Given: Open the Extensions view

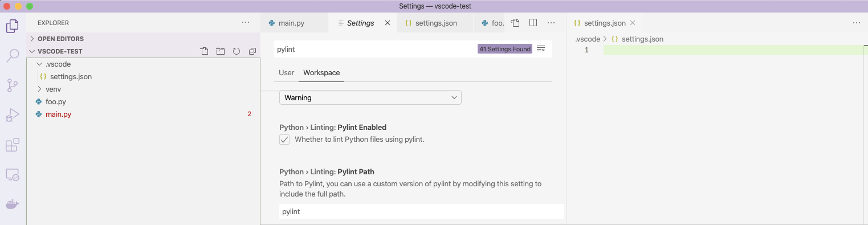Looking at the screenshot, I should coord(13,145).
